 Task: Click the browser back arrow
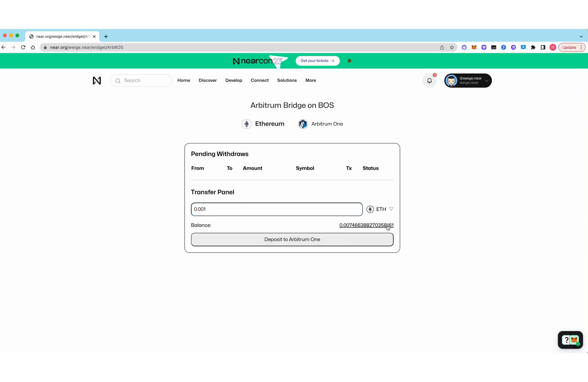4,47
